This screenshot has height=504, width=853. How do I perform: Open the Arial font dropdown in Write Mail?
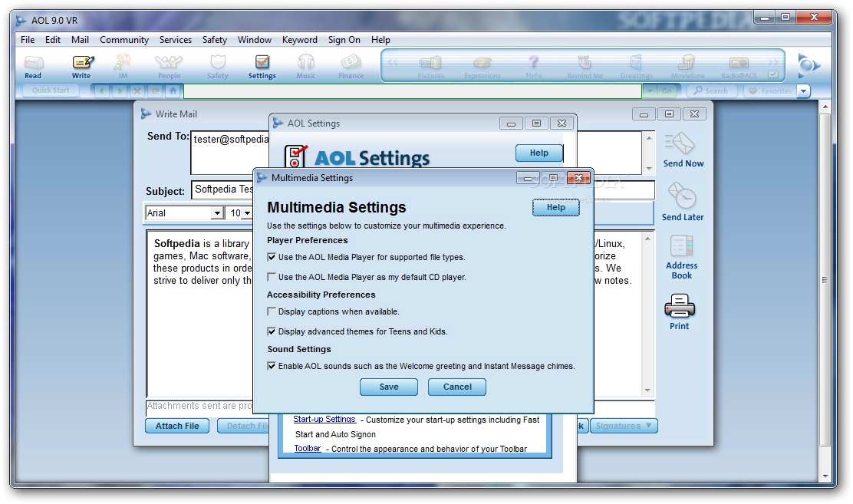pos(217,212)
